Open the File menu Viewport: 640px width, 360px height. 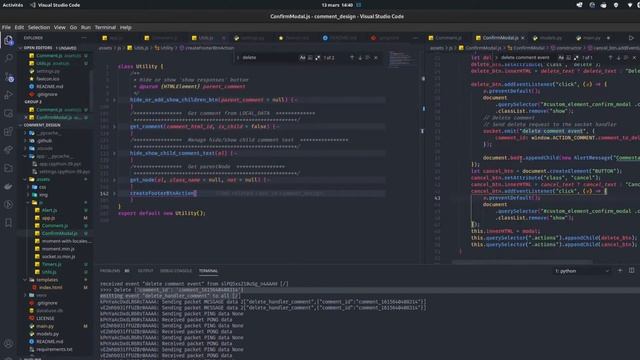pos(6,27)
